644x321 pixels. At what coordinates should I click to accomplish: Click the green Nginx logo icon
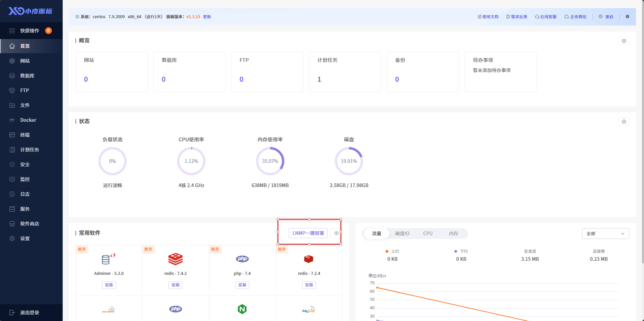[x=242, y=309]
